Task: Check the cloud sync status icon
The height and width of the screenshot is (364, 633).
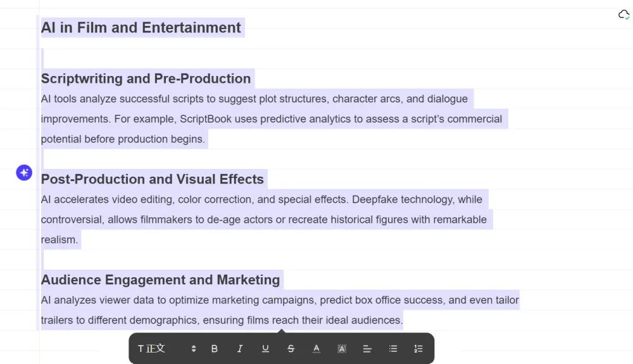Action: coord(624,15)
